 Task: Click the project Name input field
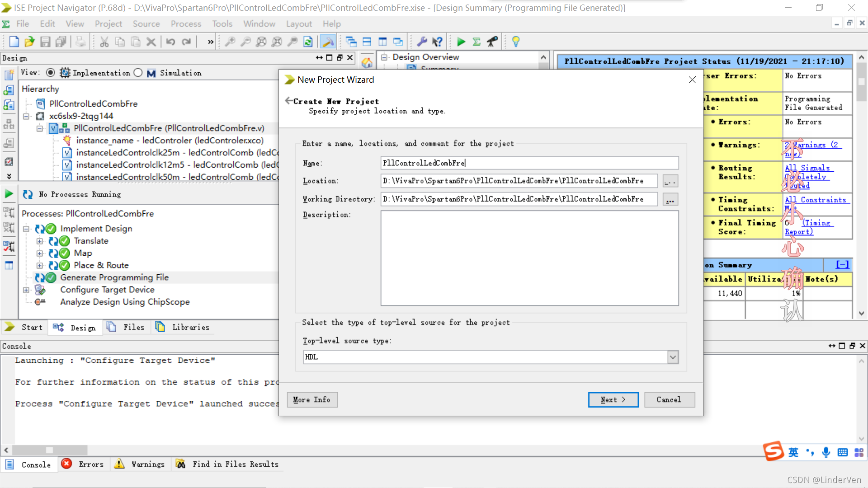[x=529, y=163]
